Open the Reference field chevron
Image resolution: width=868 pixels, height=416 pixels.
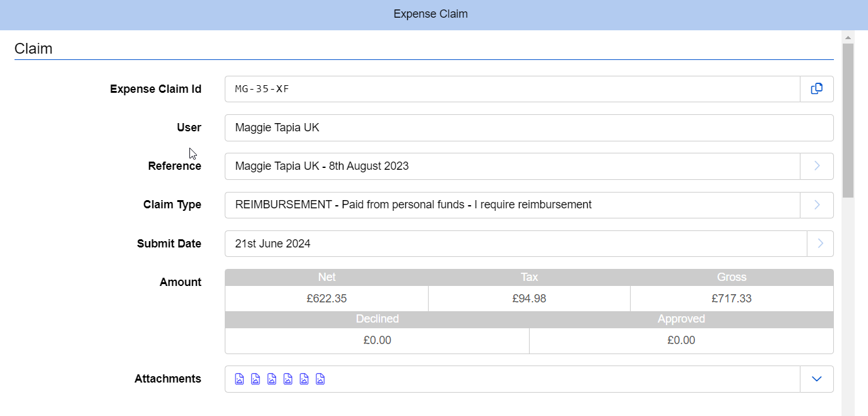coord(817,166)
